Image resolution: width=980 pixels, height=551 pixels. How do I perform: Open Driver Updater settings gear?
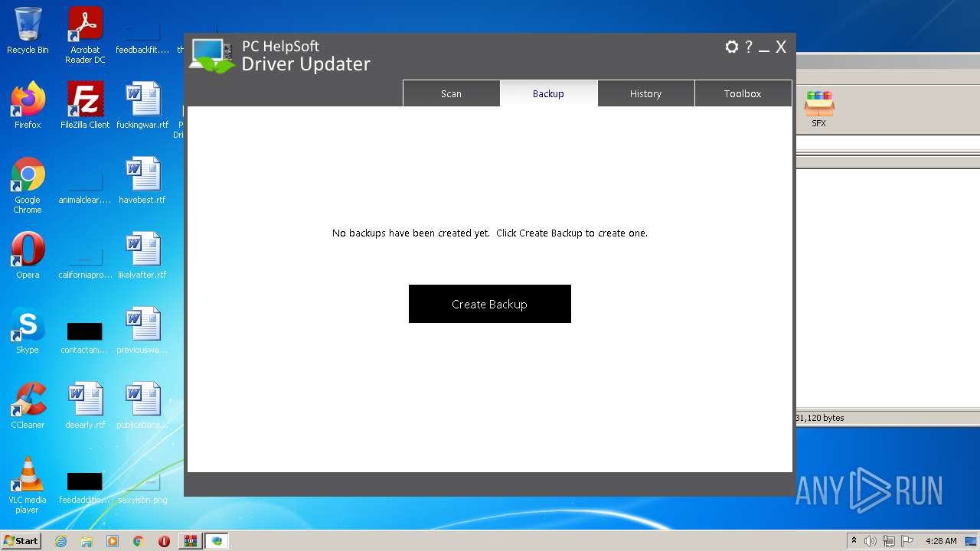pyautogui.click(x=731, y=47)
